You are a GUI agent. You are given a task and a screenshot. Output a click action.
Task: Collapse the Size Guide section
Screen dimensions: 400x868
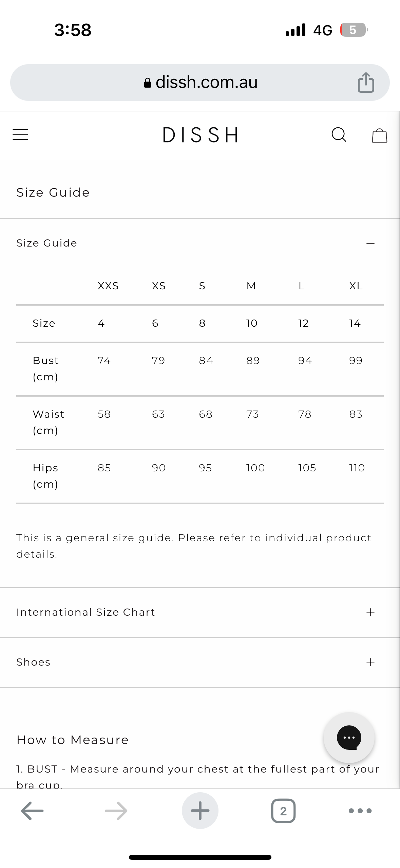click(x=370, y=243)
